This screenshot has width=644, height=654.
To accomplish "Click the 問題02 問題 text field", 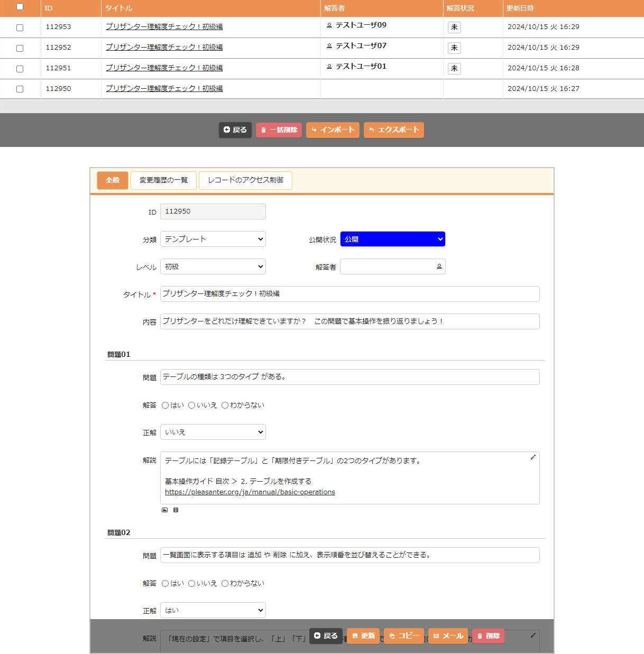I will 350,555.
